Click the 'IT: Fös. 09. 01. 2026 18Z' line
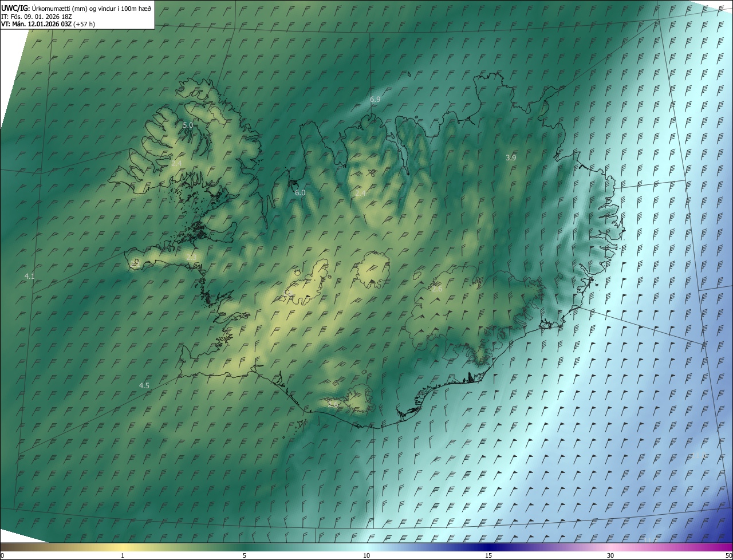This screenshot has height=560, width=733. [37, 17]
